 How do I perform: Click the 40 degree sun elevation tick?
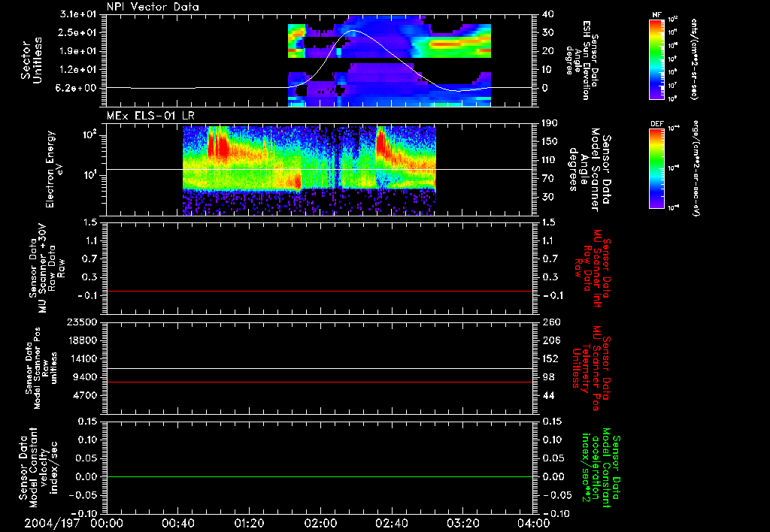point(547,14)
